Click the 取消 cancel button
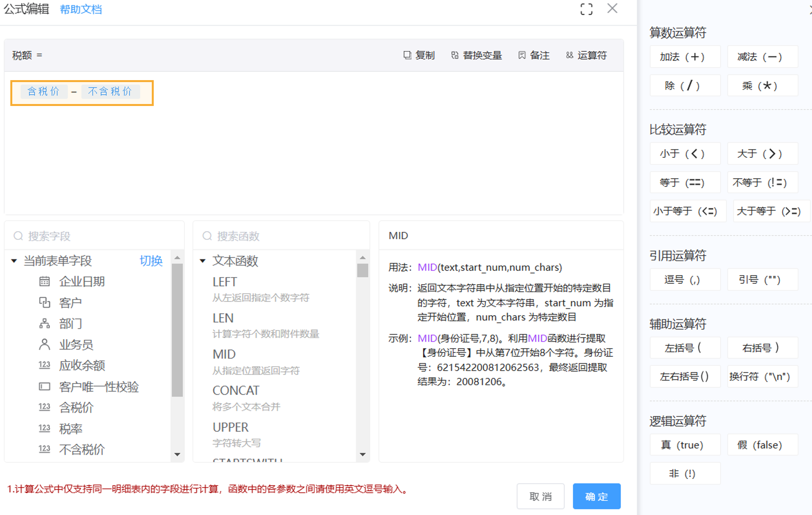The image size is (812, 515). point(541,496)
